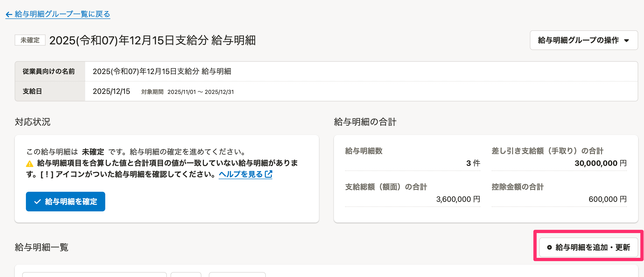Click the external-link icon beside ヘルプを見る
Image resolution: width=644 pixels, height=277 pixels.
click(269, 174)
